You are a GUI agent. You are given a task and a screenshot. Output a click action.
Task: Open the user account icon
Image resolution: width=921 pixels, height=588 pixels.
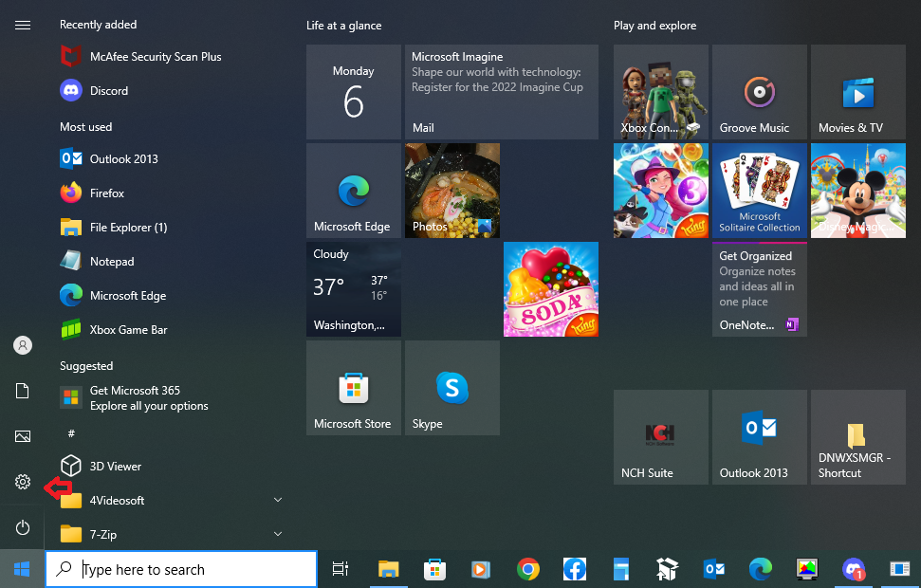23,345
